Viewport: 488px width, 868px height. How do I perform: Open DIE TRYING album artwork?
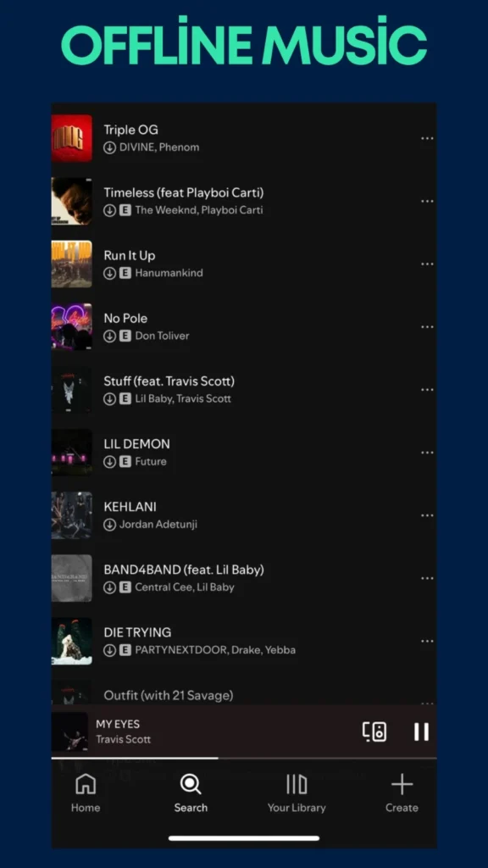(x=72, y=641)
